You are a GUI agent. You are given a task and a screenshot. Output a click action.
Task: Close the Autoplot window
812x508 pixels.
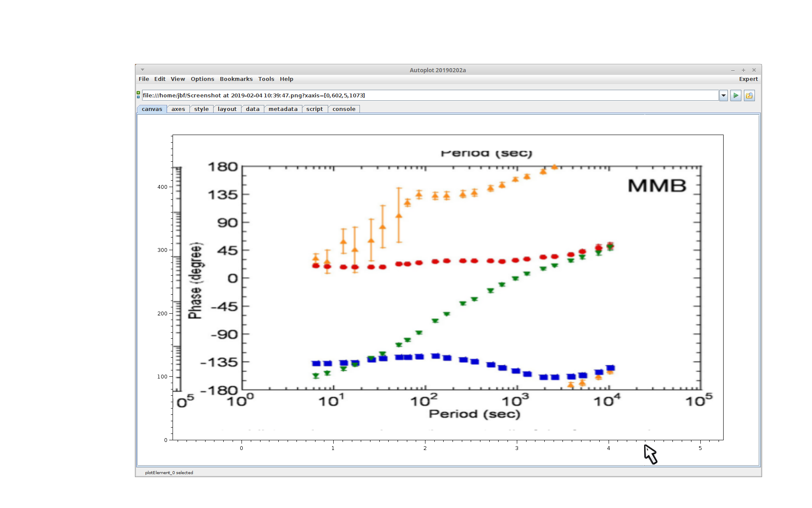pos(754,70)
